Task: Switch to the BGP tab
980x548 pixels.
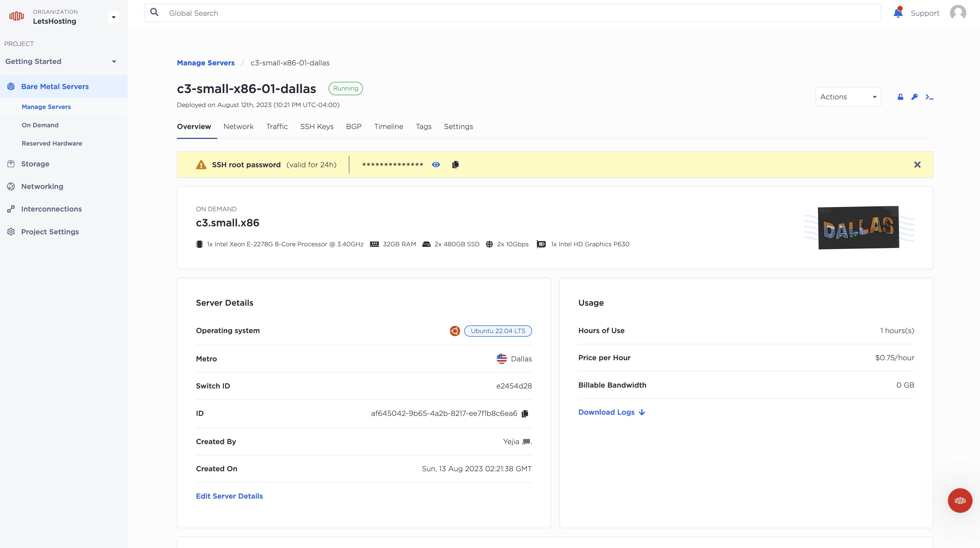Action: click(x=354, y=127)
